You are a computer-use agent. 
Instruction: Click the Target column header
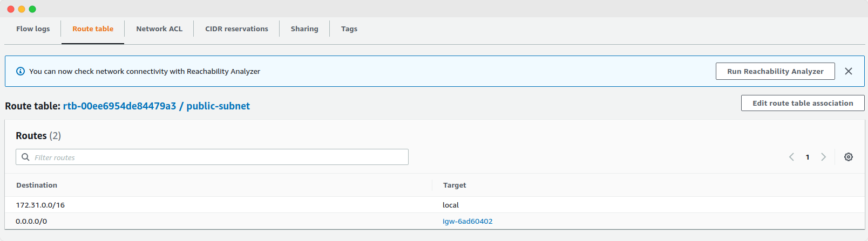click(x=455, y=185)
